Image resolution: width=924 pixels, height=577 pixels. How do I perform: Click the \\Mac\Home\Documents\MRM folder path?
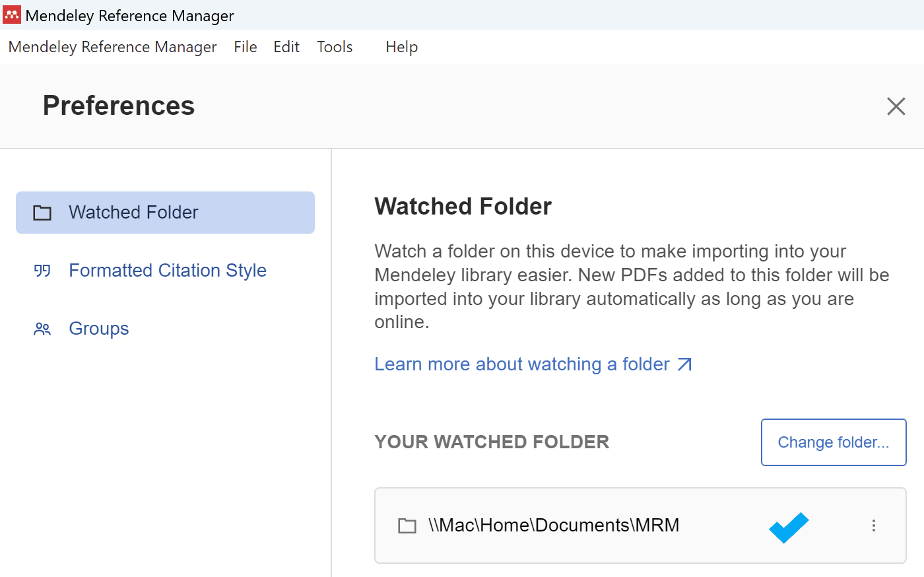(x=554, y=526)
